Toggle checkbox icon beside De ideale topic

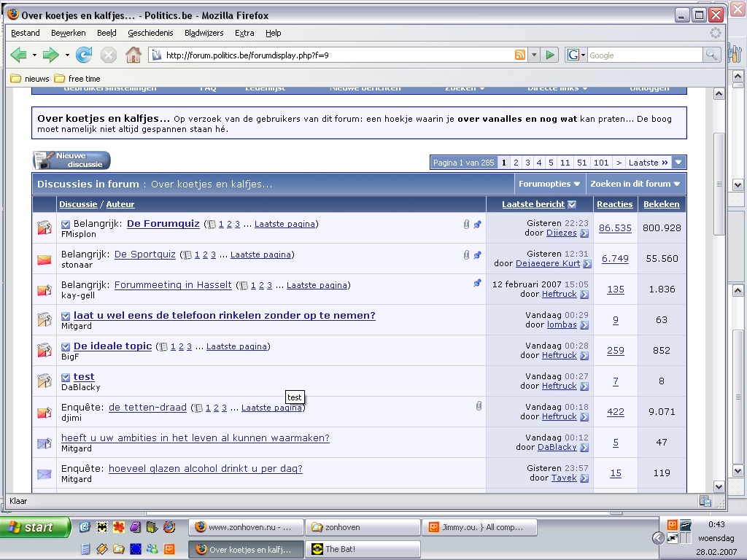pos(66,347)
